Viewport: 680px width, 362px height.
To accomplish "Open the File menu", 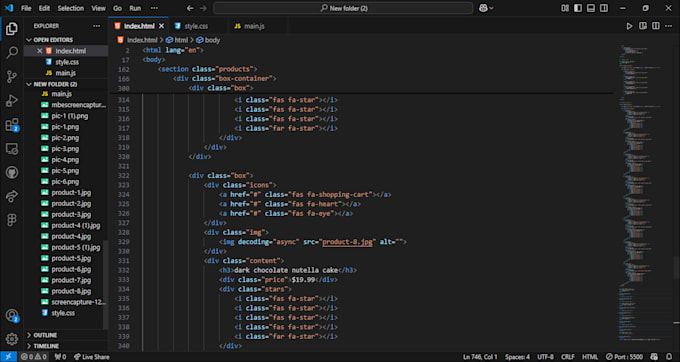I will coord(26,8).
